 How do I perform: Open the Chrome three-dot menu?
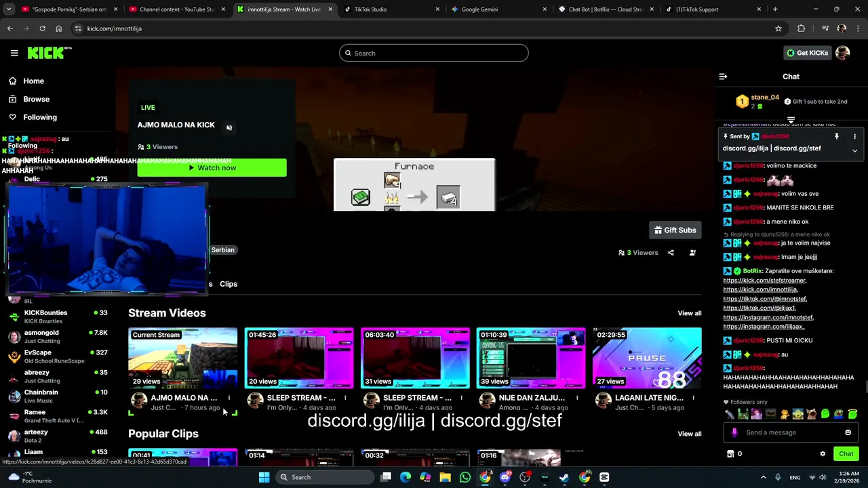point(858,28)
